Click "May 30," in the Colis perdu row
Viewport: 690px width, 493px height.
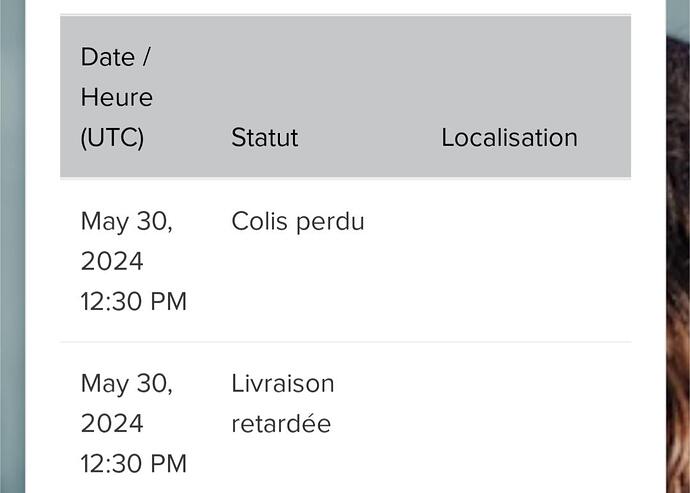tap(127, 221)
